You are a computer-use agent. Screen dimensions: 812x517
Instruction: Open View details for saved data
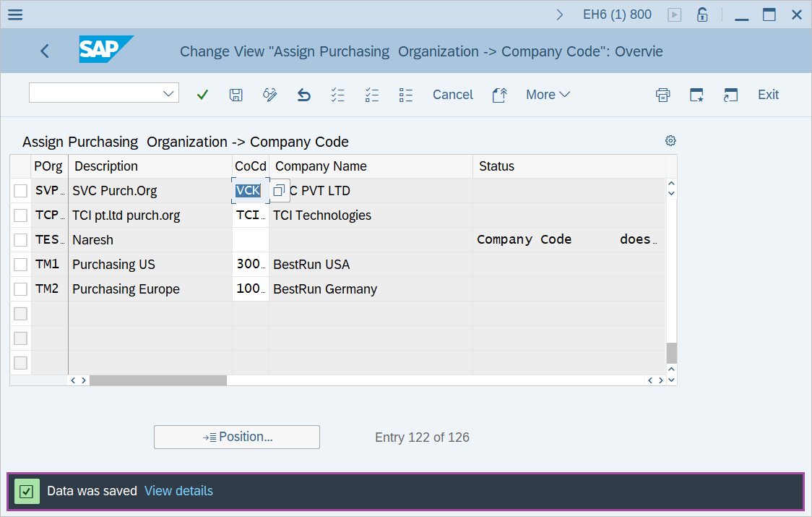178,491
